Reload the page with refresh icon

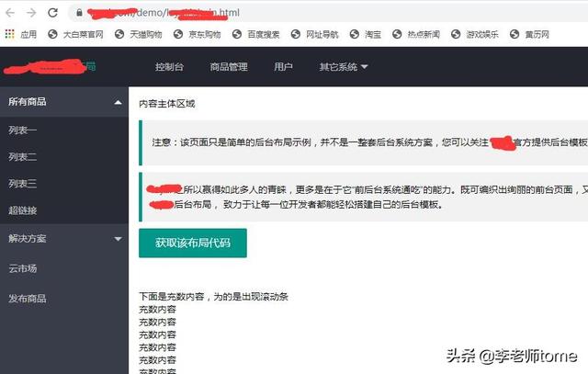[x=52, y=13]
